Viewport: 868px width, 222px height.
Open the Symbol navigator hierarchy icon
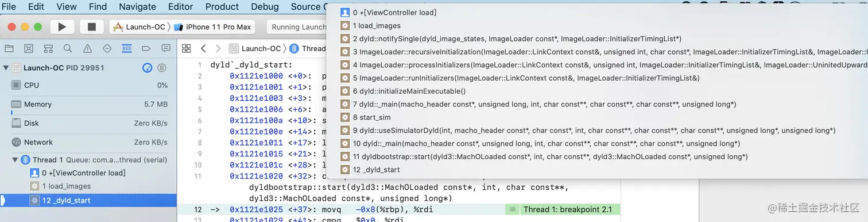[48, 48]
